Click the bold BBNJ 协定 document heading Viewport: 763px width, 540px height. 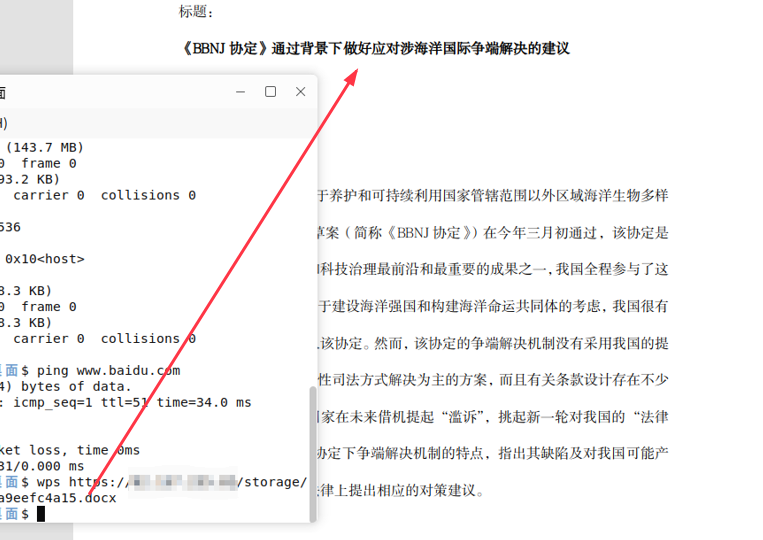click(x=374, y=47)
